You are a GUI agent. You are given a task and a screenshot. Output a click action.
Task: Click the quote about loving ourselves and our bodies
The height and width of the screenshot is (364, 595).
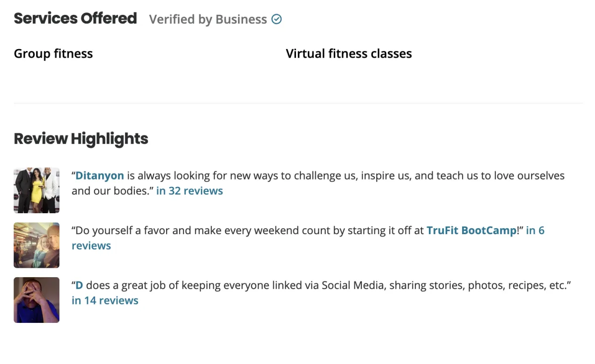[318, 183]
